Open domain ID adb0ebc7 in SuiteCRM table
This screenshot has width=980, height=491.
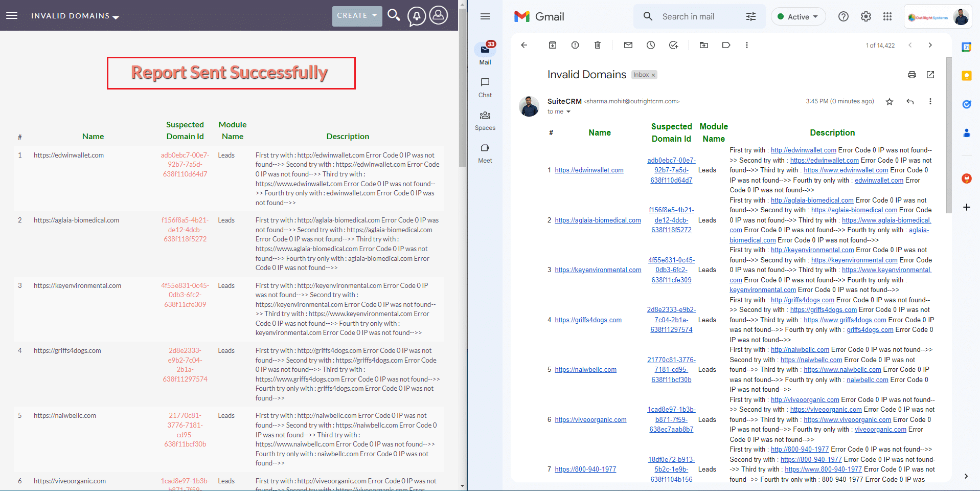click(x=185, y=165)
